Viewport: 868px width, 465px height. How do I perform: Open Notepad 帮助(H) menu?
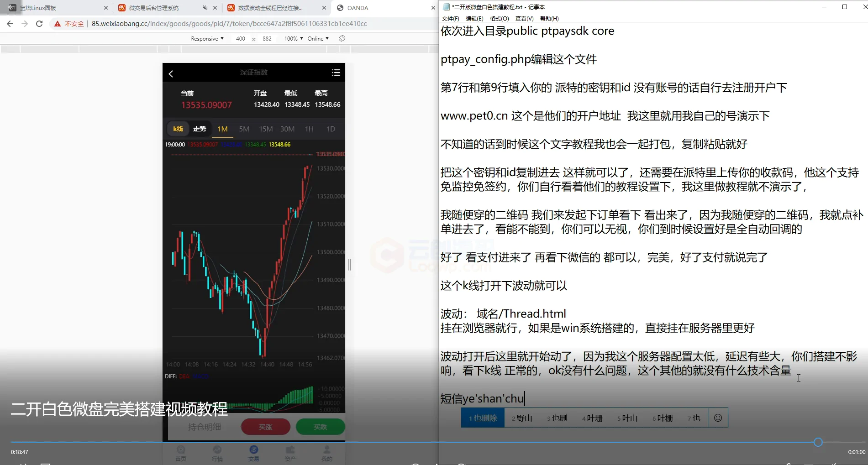[549, 19]
